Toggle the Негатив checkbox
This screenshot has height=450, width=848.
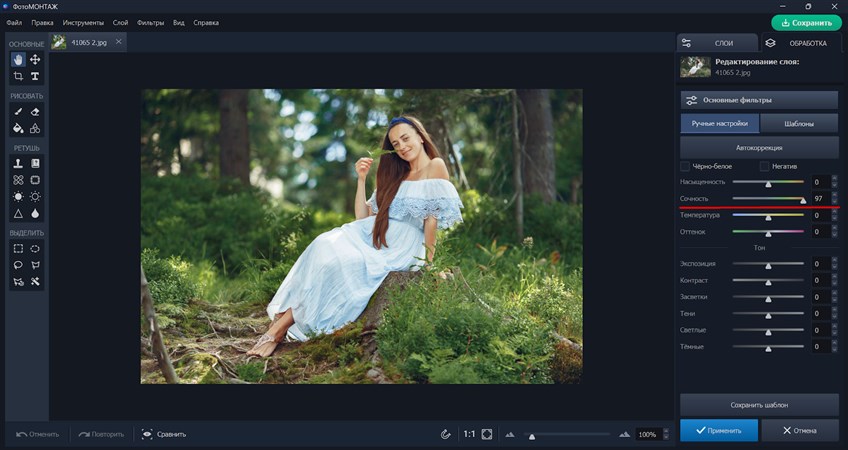[765, 166]
